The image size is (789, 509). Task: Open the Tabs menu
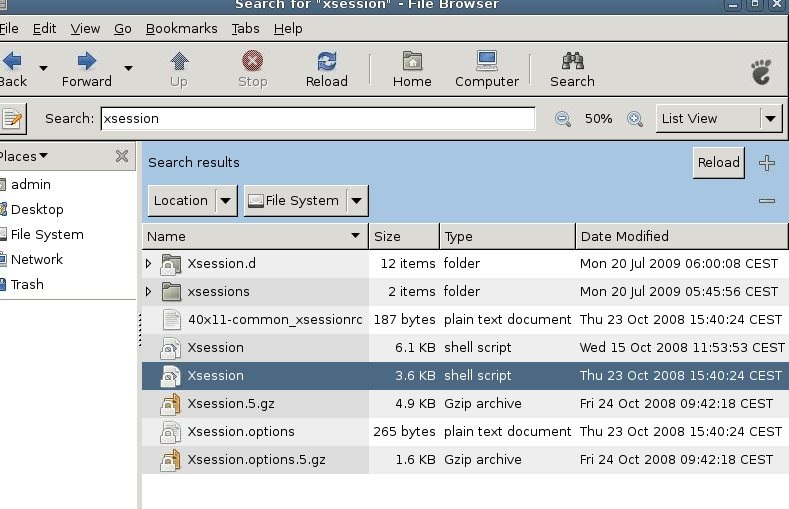tap(245, 29)
